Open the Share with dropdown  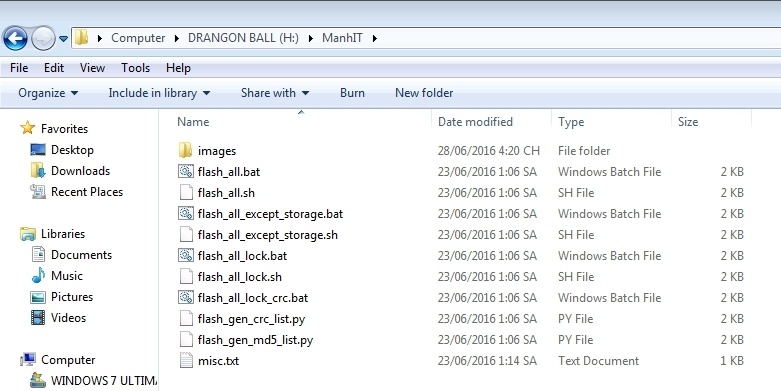point(275,93)
